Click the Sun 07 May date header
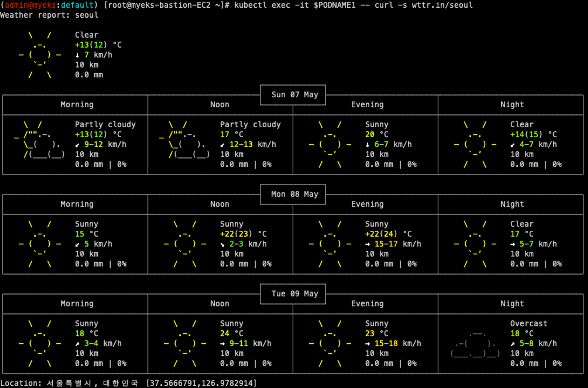 pyautogui.click(x=295, y=95)
